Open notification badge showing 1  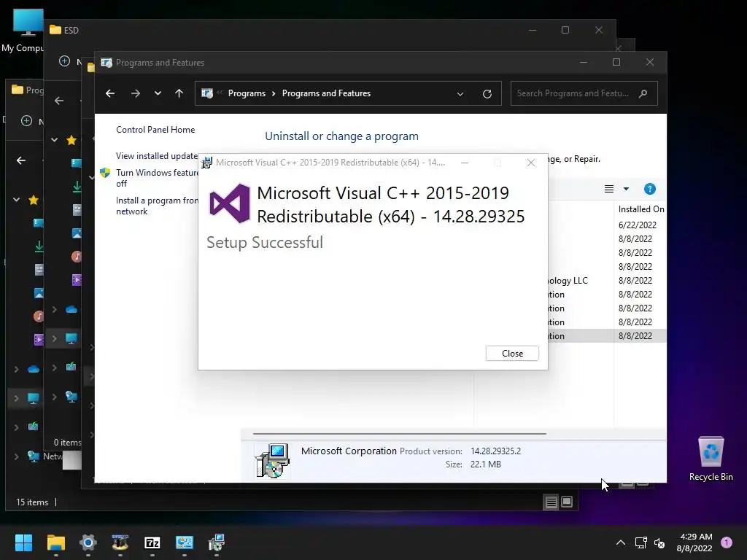click(x=727, y=542)
